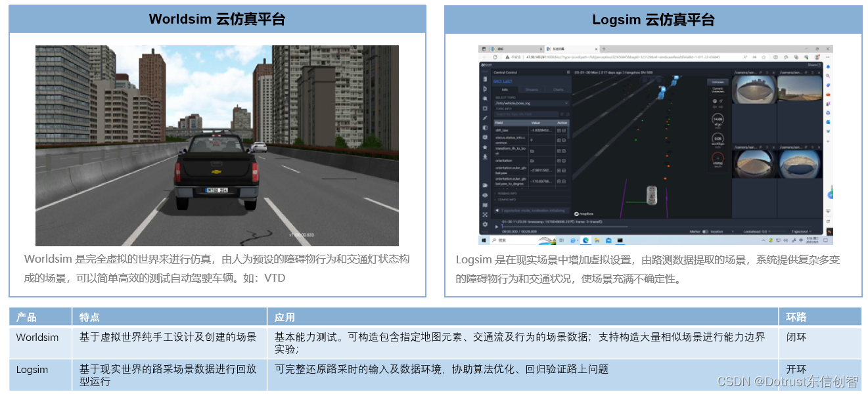Click the monitor icon in Logsim's sidebar
Image resolution: width=868 pixels, height=394 pixels.
click(485, 137)
